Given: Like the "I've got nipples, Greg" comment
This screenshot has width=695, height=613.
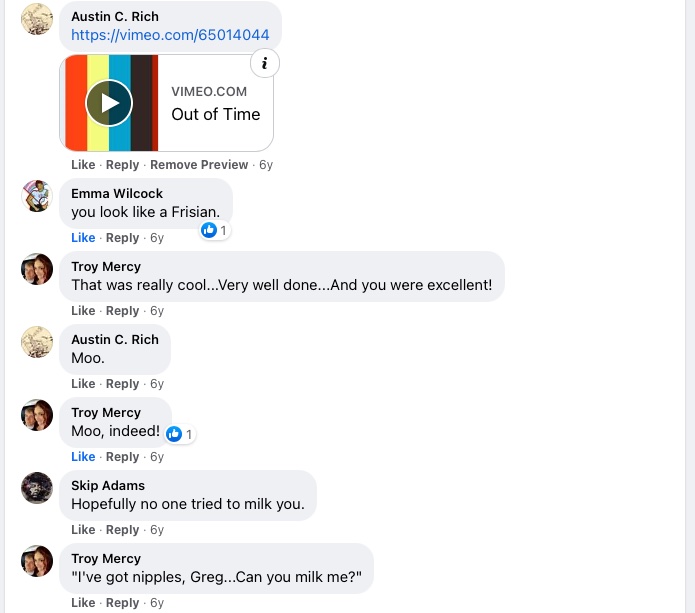Looking at the screenshot, I should coord(83,603).
